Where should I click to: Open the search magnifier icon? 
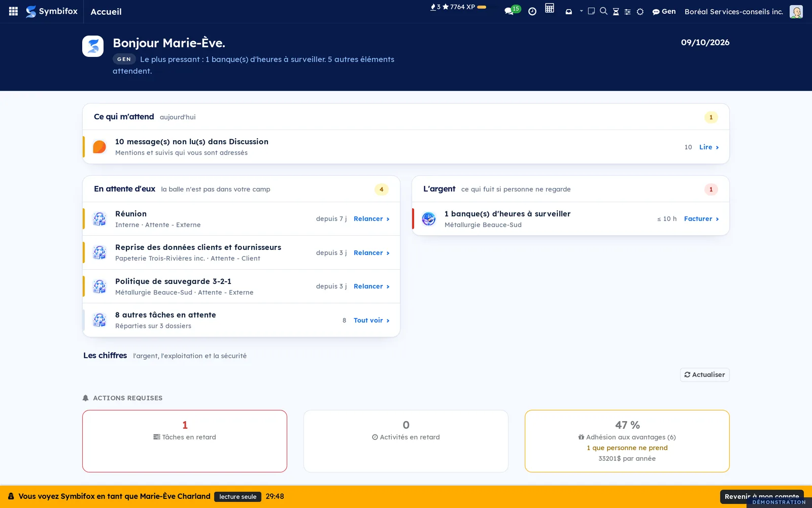tap(603, 11)
